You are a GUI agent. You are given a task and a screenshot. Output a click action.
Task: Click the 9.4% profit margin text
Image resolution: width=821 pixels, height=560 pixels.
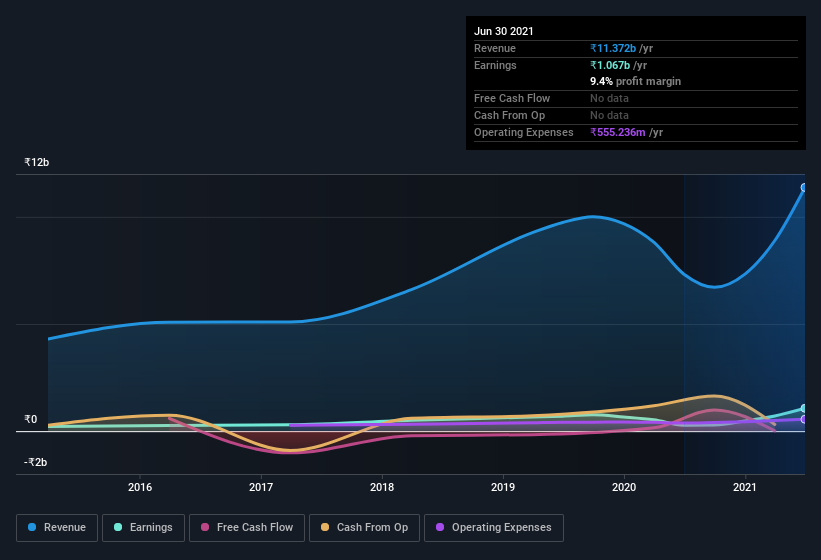[x=636, y=81]
